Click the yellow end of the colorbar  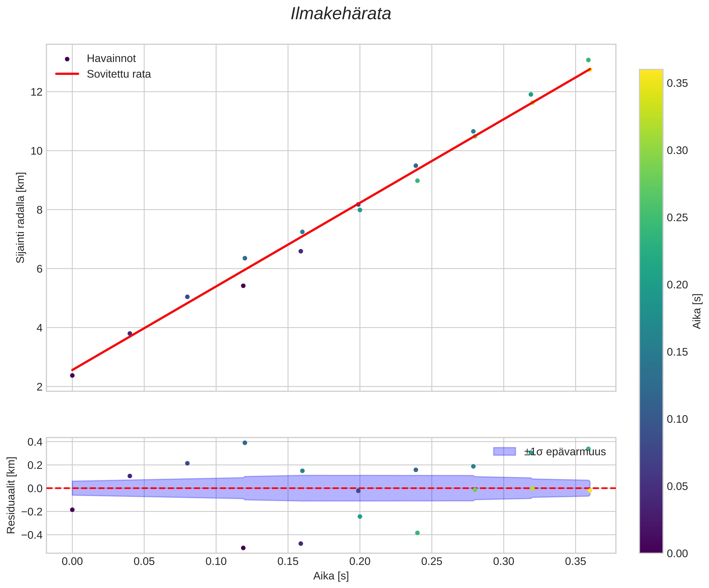click(x=651, y=75)
